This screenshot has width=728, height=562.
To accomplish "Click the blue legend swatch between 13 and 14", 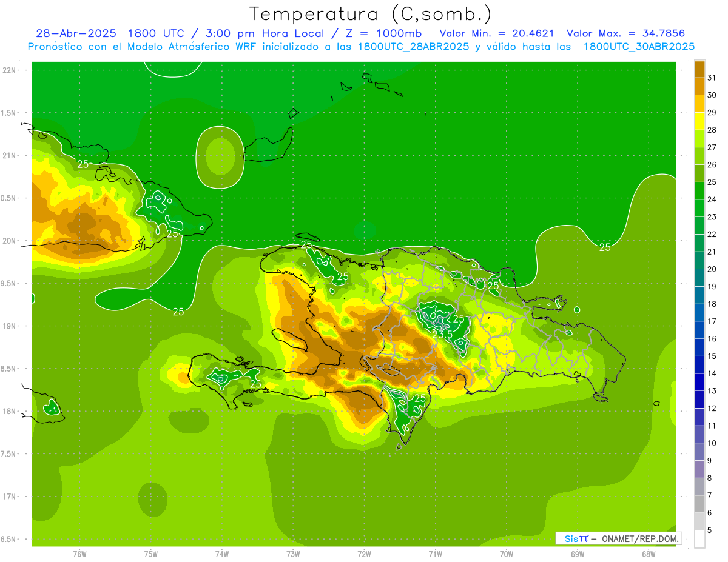I will 699,382.
